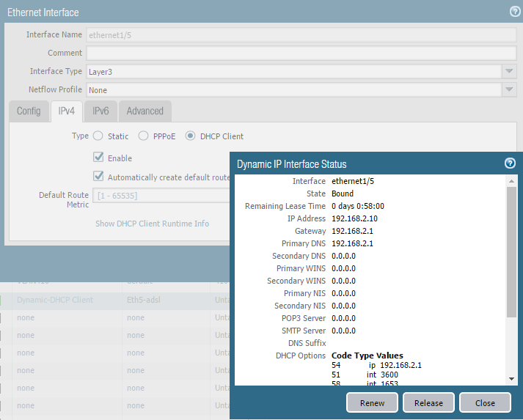523x420 pixels.
Task: Click help icon in Ethernet Interface header
Action: [515, 12]
